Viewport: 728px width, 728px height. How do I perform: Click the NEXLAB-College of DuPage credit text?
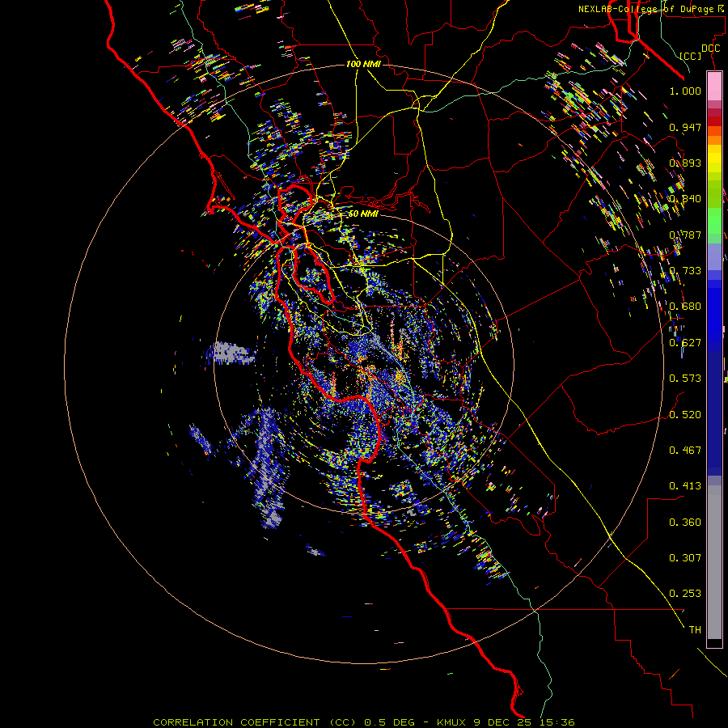click(650, 9)
